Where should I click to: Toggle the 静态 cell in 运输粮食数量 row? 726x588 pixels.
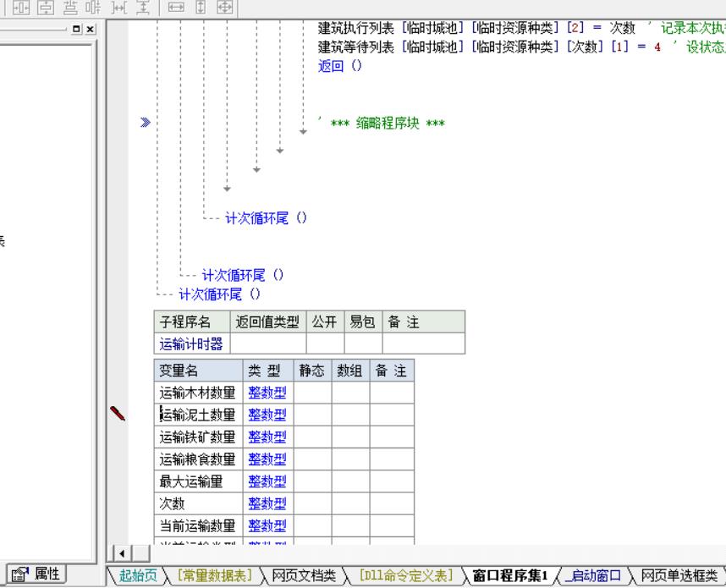[x=312, y=459]
